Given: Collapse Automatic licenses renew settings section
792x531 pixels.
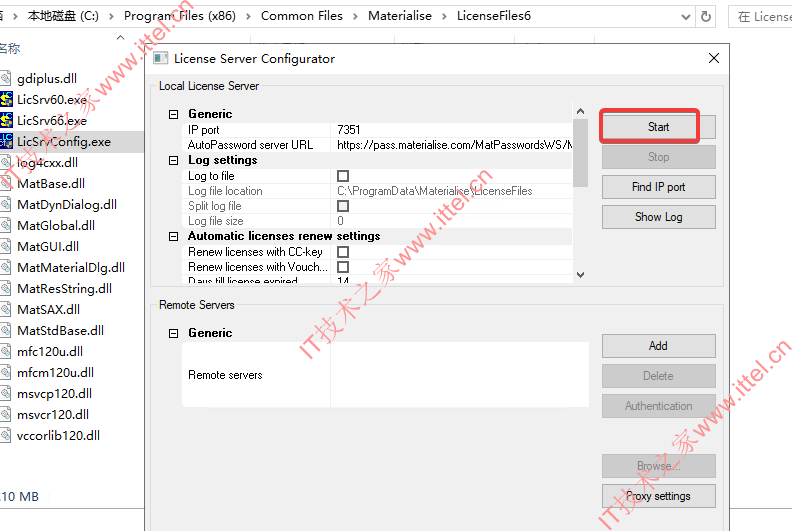Looking at the screenshot, I should point(173,236).
